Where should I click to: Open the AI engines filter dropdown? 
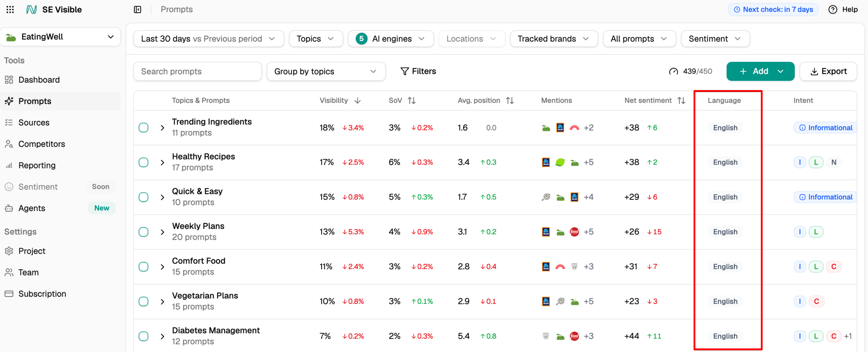(x=391, y=39)
